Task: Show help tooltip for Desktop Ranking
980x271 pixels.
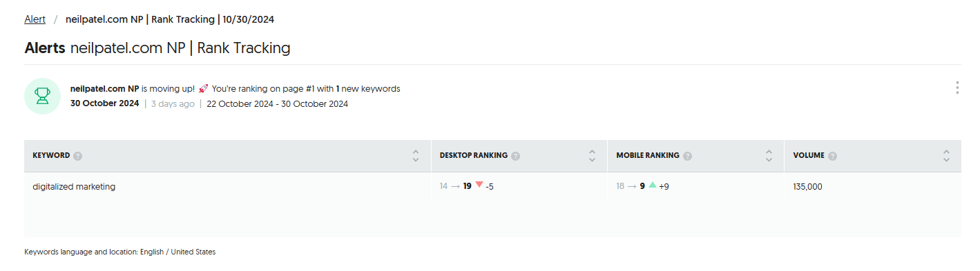Action: [x=515, y=156]
